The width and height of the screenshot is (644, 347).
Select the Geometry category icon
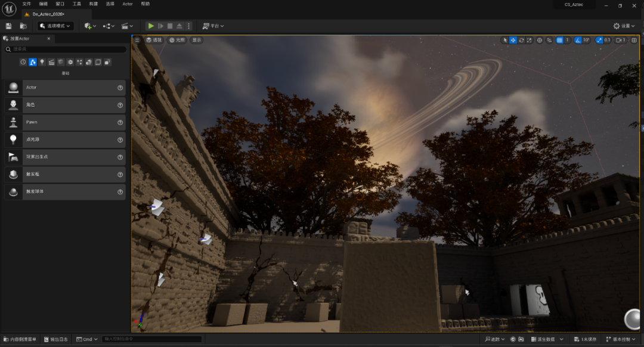pyautogui.click(x=70, y=62)
